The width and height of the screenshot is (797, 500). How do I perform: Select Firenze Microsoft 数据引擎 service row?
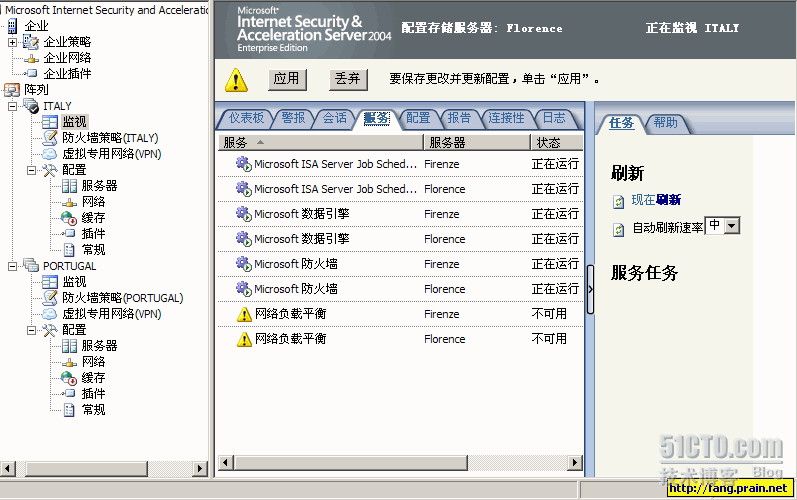pos(401,214)
